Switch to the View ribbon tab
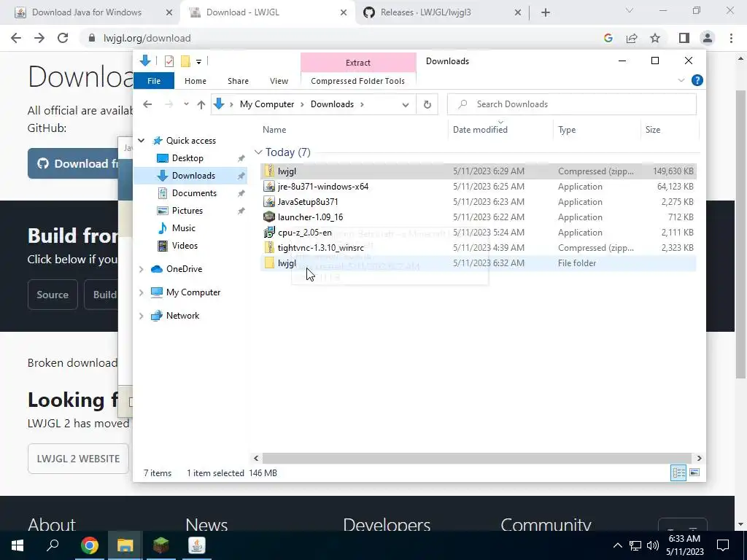This screenshot has height=560, width=747. (x=279, y=81)
